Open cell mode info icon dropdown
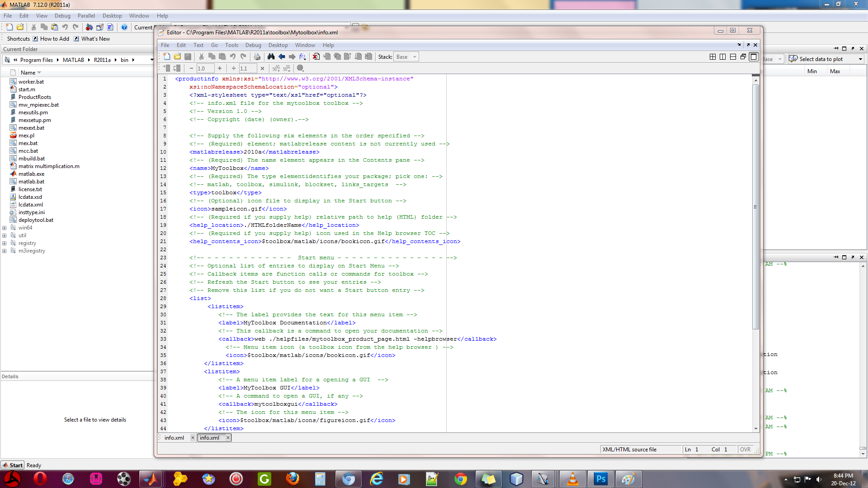The width and height of the screenshot is (868, 488). point(301,68)
